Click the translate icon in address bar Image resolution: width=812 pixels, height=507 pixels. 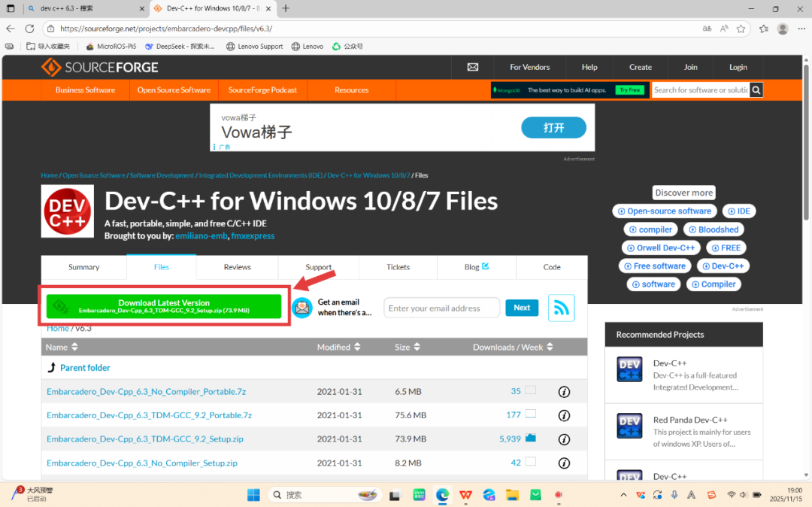[707, 29]
